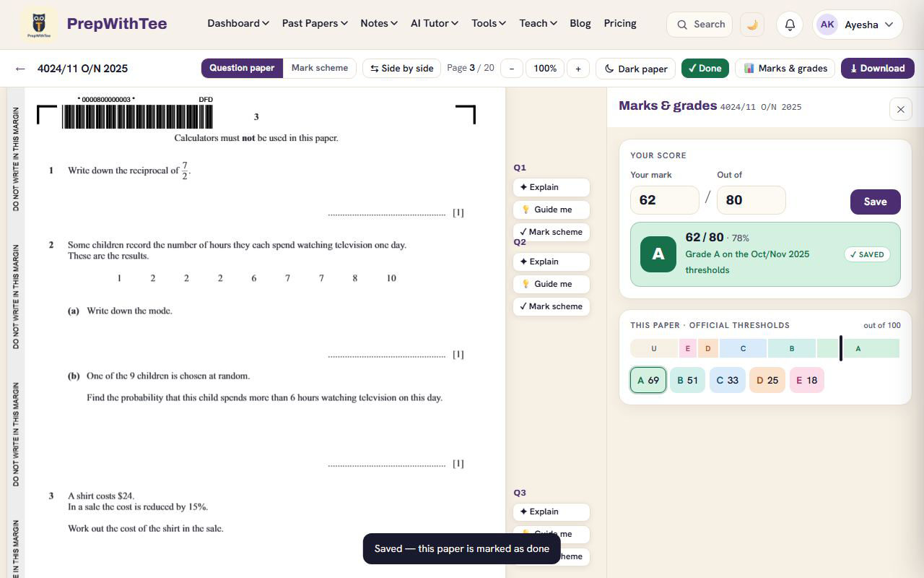Click the Search box
Image resolution: width=924 pixels, height=578 pixels.
[x=699, y=25]
